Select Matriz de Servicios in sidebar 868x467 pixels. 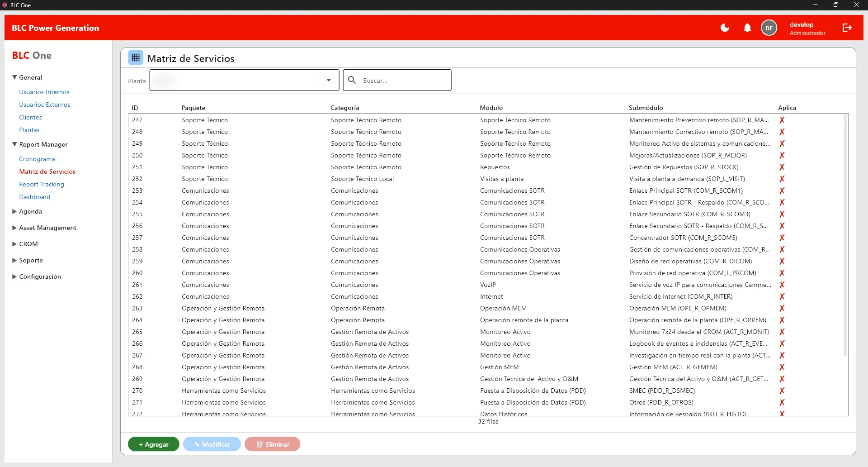(x=47, y=172)
